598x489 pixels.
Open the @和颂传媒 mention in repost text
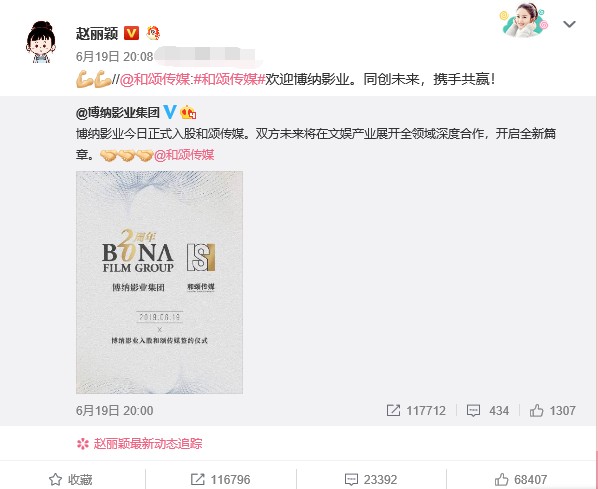155,79
